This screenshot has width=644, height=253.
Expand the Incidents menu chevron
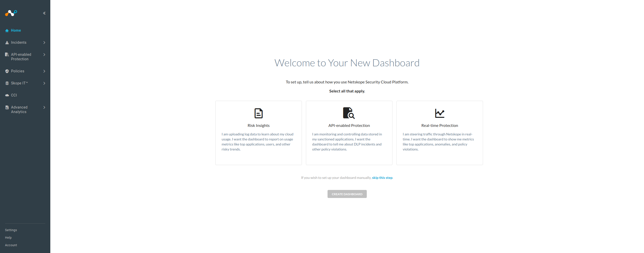(44, 42)
